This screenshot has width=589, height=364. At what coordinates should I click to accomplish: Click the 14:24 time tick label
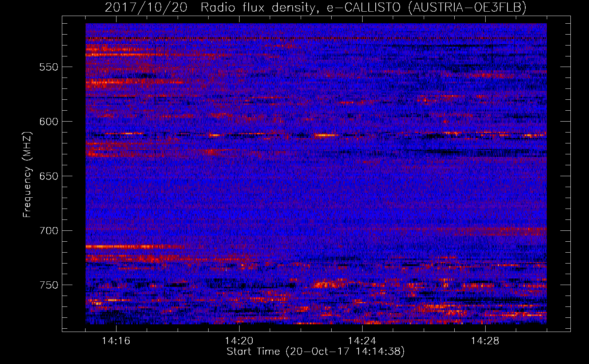tap(362, 341)
